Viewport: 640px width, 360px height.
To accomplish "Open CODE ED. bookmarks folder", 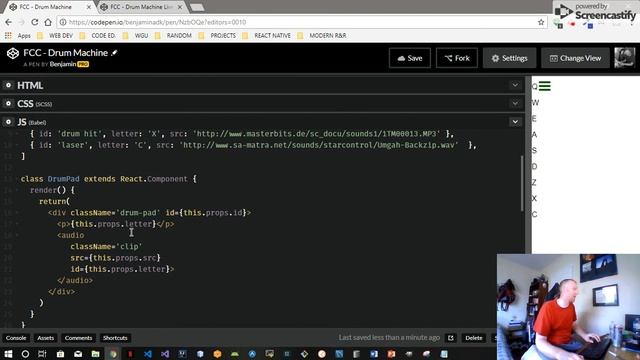I will pyautogui.click(x=98, y=36).
